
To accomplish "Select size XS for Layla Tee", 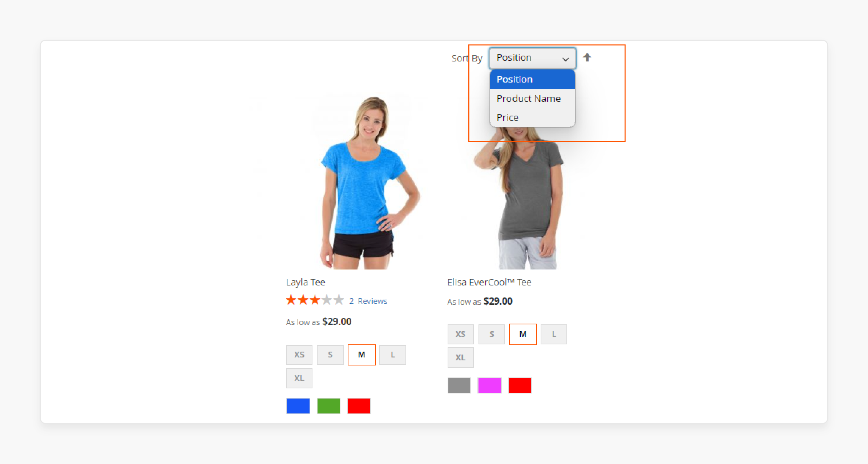I will coord(299,354).
